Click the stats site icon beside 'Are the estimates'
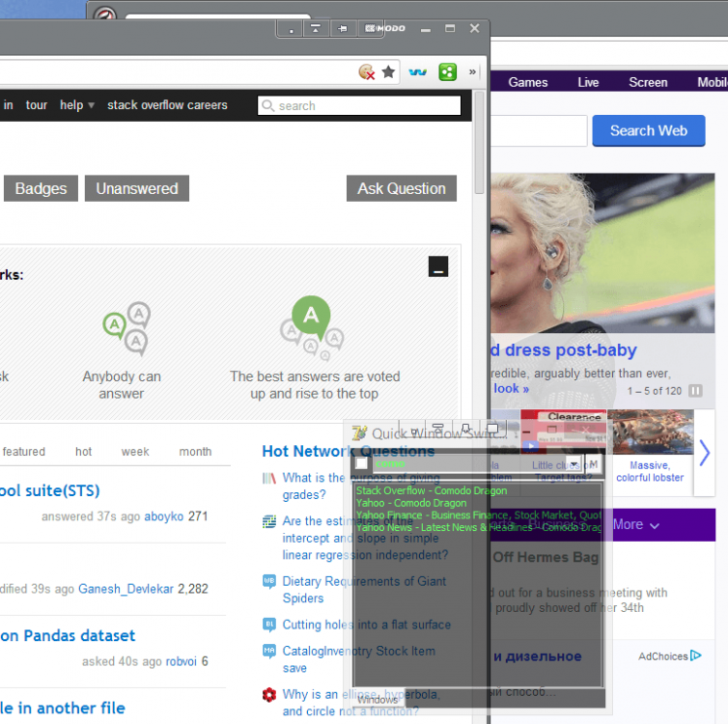This screenshot has height=724, width=728. (268, 521)
